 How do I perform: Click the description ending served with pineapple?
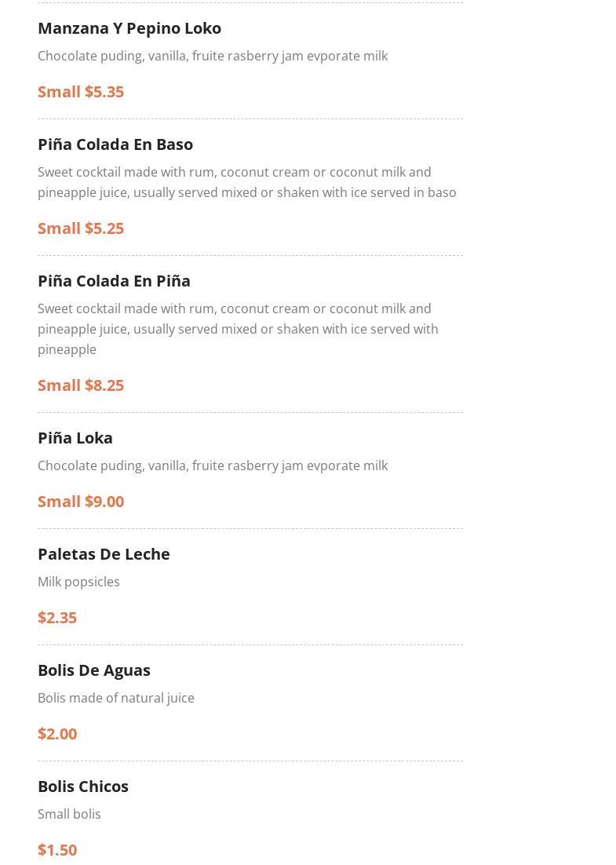238,329
